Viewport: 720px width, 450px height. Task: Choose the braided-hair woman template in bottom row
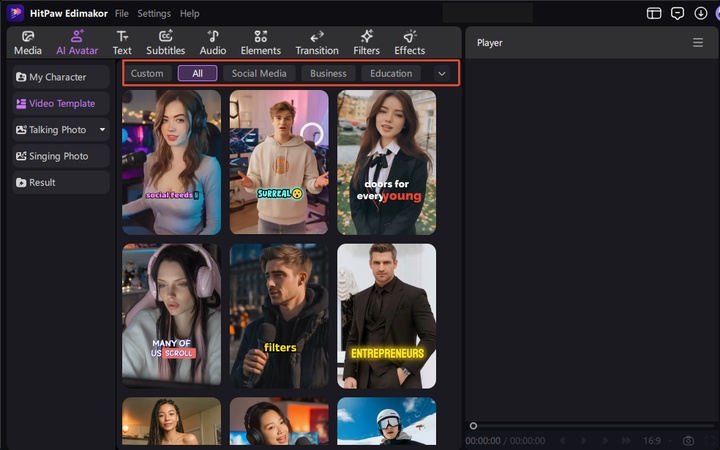click(171, 421)
